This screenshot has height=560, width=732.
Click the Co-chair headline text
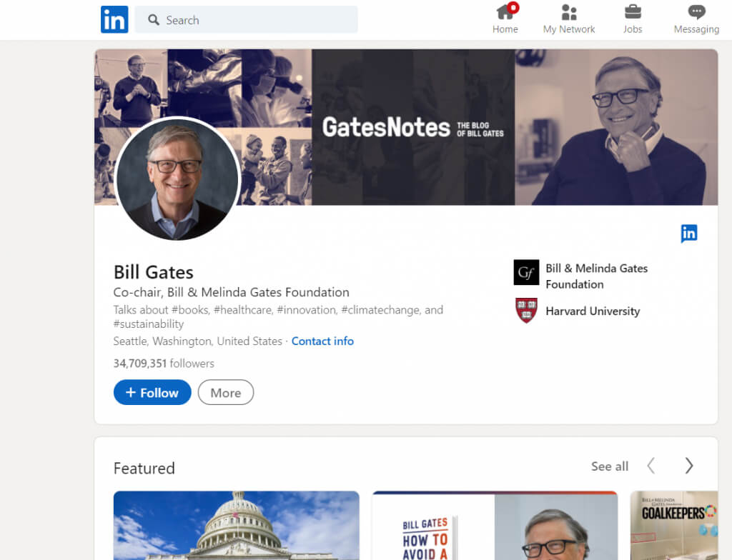point(232,293)
